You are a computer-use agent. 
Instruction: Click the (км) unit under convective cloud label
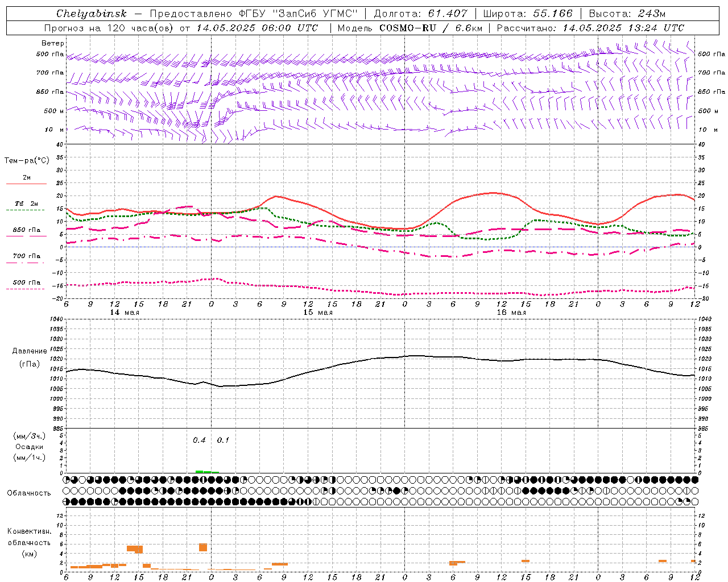tap(29, 554)
